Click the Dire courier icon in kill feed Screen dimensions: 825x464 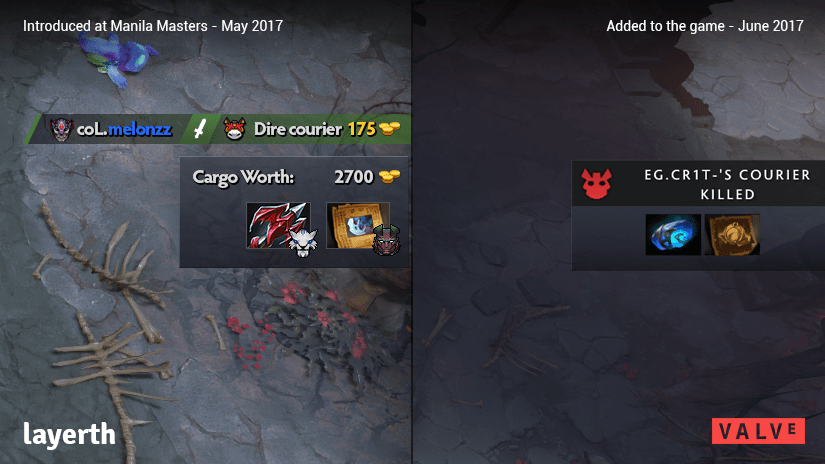[x=234, y=129]
